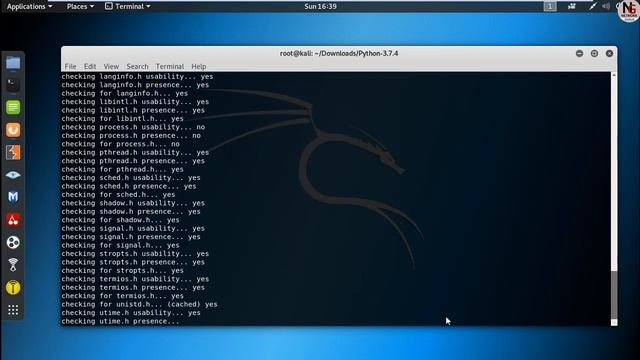Click the clock showing Sun 16:39
640x360 pixels.
(320, 7)
